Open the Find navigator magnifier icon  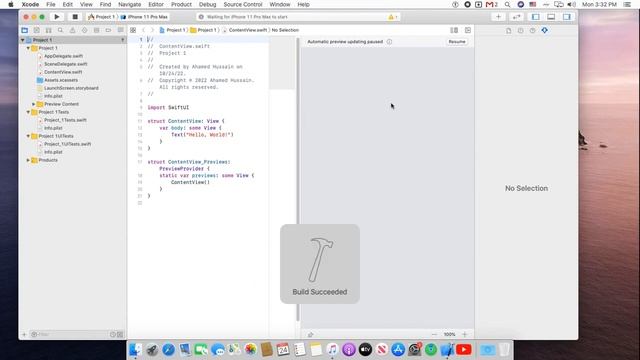click(60, 30)
